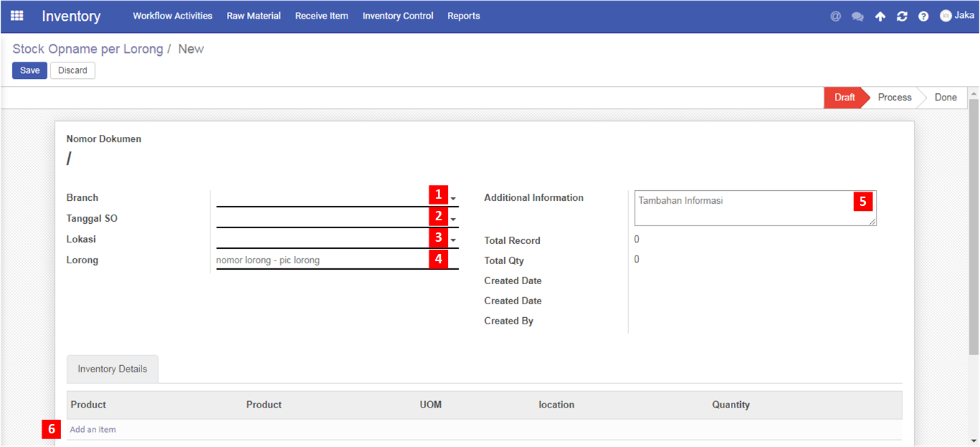
Task: Expand the Lokasi dropdown
Action: pos(453,240)
